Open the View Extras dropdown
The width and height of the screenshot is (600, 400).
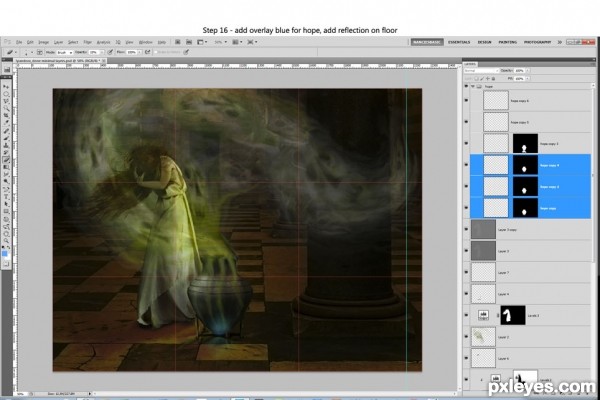(202, 42)
